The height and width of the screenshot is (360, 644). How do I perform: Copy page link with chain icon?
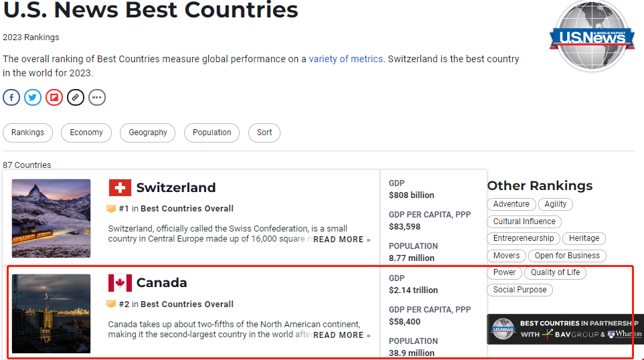coord(76,98)
